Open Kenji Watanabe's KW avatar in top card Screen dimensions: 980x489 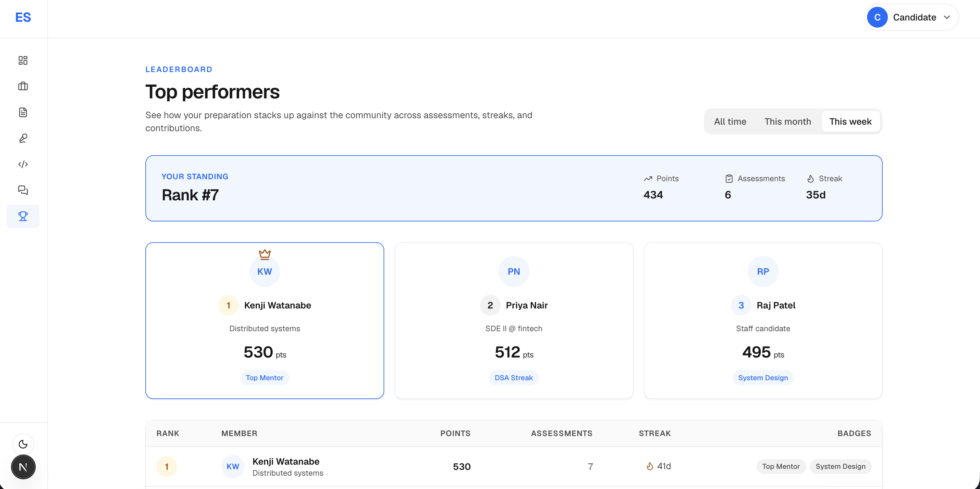tap(264, 271)
